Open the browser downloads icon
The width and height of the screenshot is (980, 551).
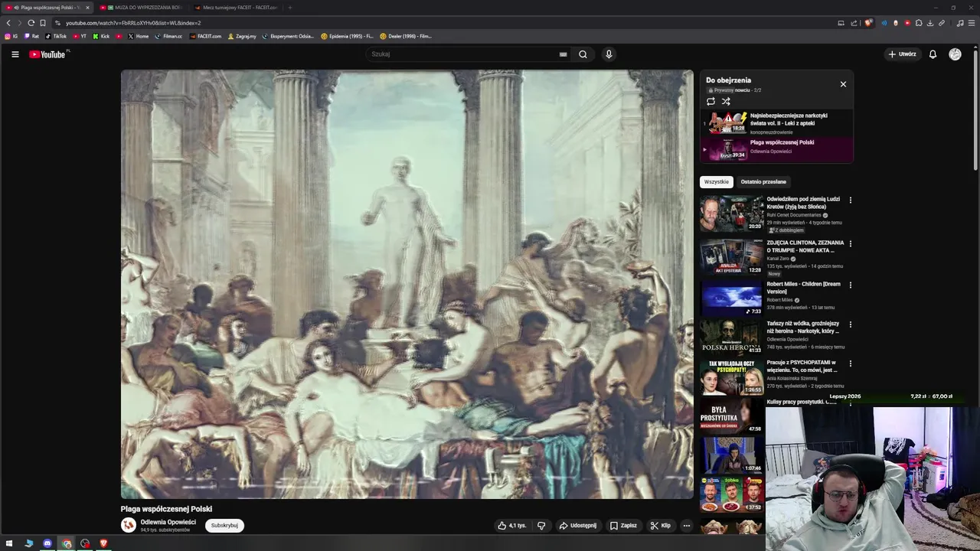[930, 23]
